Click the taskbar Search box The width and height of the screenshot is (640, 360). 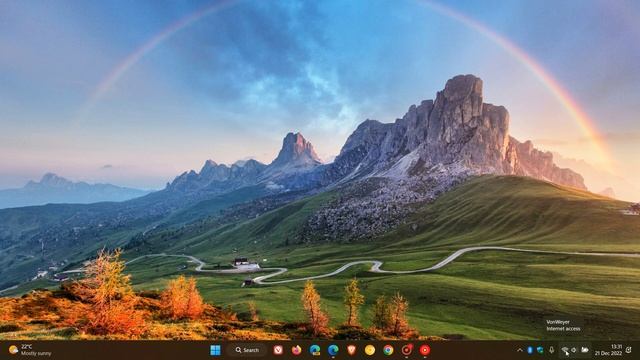(x=248, y=350)
